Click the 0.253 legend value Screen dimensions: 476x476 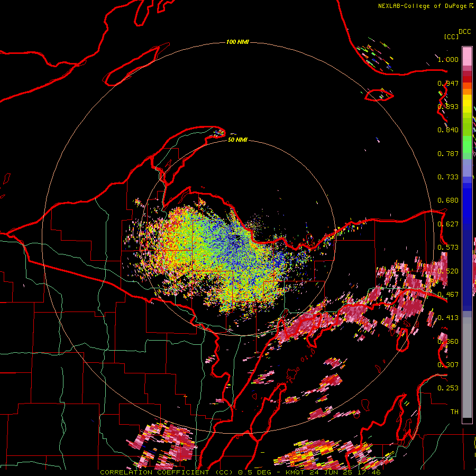[x=448, y=388]
